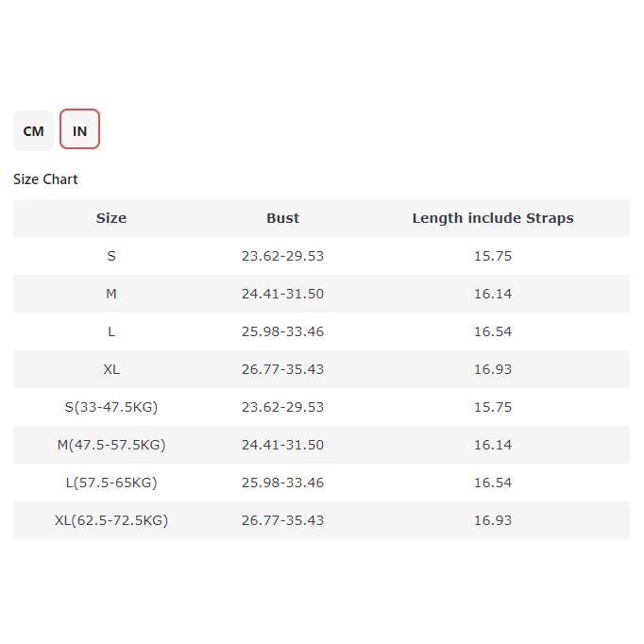Viewport: 644px width, 644px height.
Task: Click the Size Chart heading
Action: coord(45,179)
